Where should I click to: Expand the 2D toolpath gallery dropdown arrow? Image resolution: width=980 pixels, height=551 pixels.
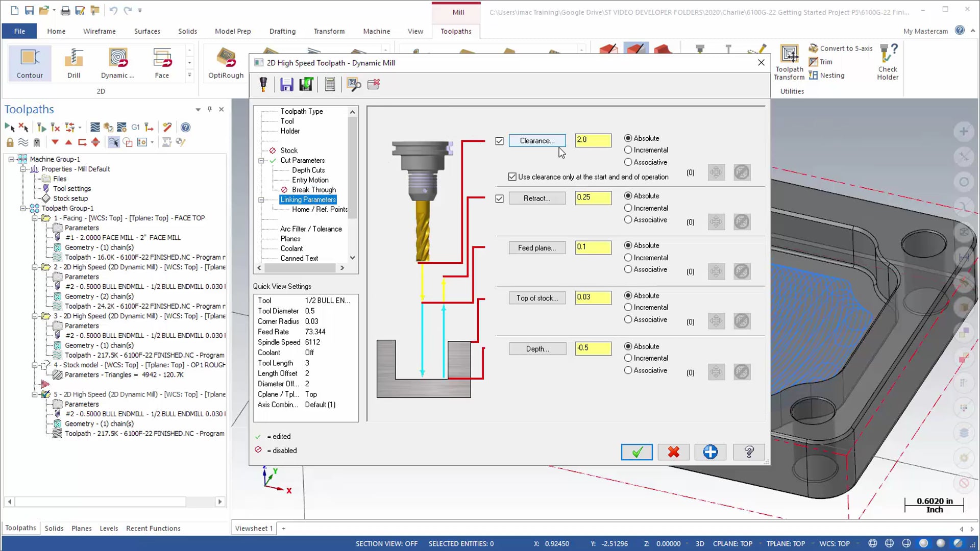tap(189, 74)
